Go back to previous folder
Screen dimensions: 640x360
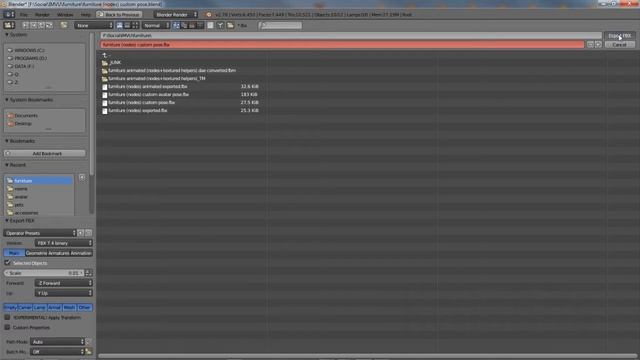tap(26, 25)
